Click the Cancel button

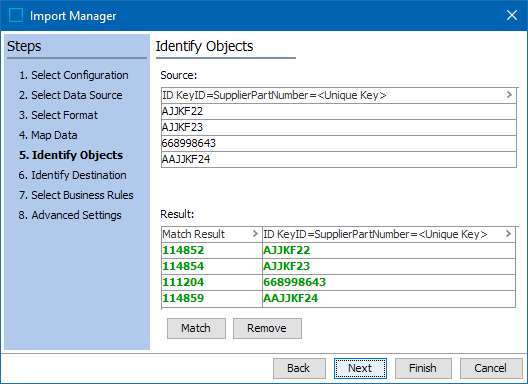tap(491, 368)
